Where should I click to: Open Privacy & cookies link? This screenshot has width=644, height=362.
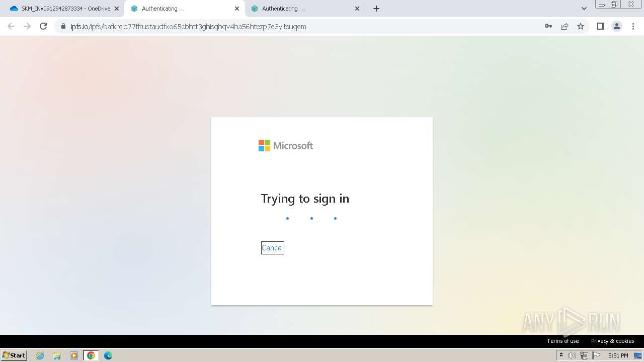(x=612, y=341)
